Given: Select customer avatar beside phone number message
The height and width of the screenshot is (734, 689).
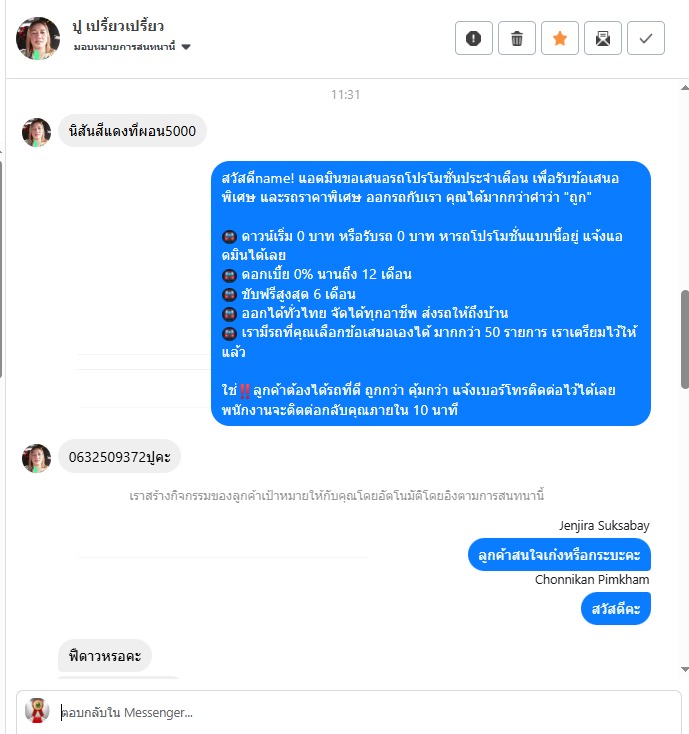Looking at the screenshot, I should click(x=37, y=458).
